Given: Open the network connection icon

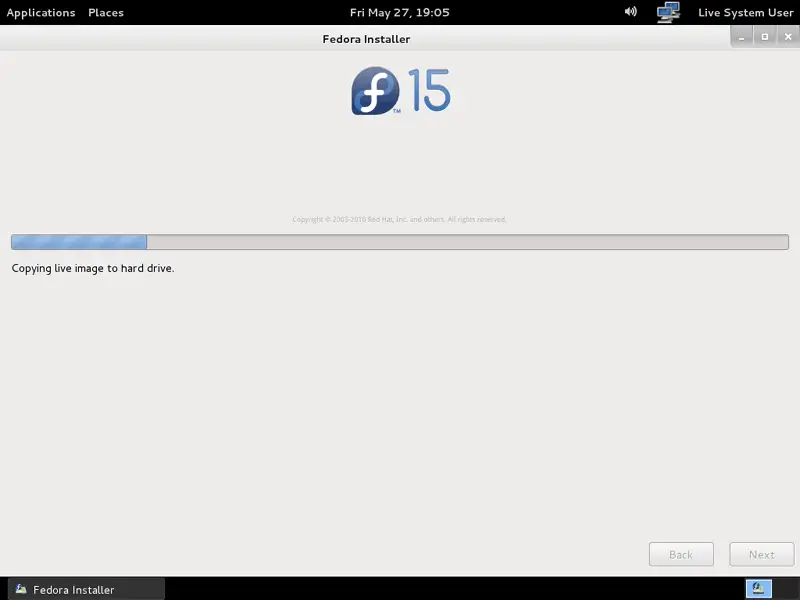Looking at the screenshot, I should pyautogui.click(x=668, y=12).
